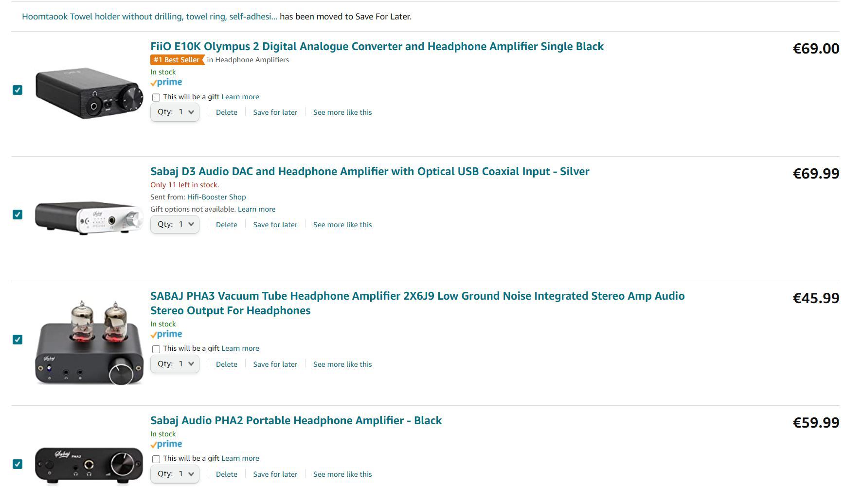Viewport: 862px width, 504px height.
Task: Click Learn more about unavailable gift options
Action: tap(256, 209)
